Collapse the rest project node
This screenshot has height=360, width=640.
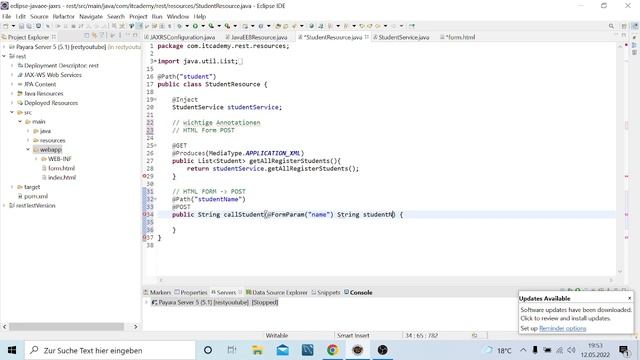(4, 56)
